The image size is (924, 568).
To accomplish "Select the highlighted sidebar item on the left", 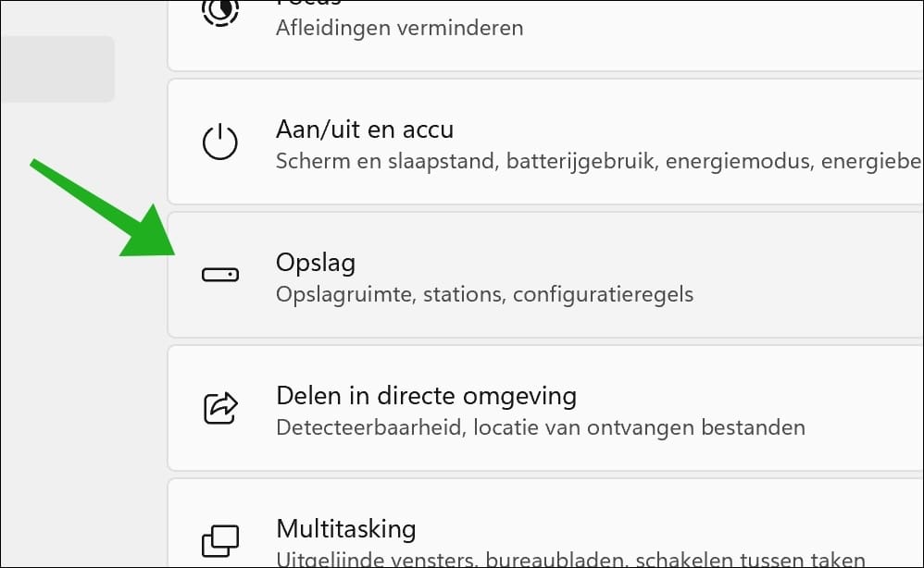I will (x=56, y=69).
